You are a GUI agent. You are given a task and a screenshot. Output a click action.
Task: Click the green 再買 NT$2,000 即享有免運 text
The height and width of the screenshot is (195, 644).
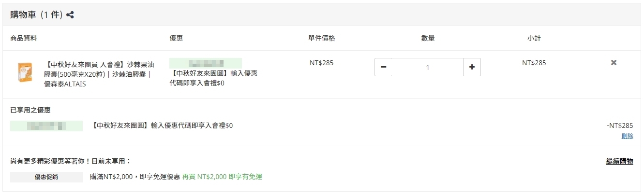[x=222, y=177]
